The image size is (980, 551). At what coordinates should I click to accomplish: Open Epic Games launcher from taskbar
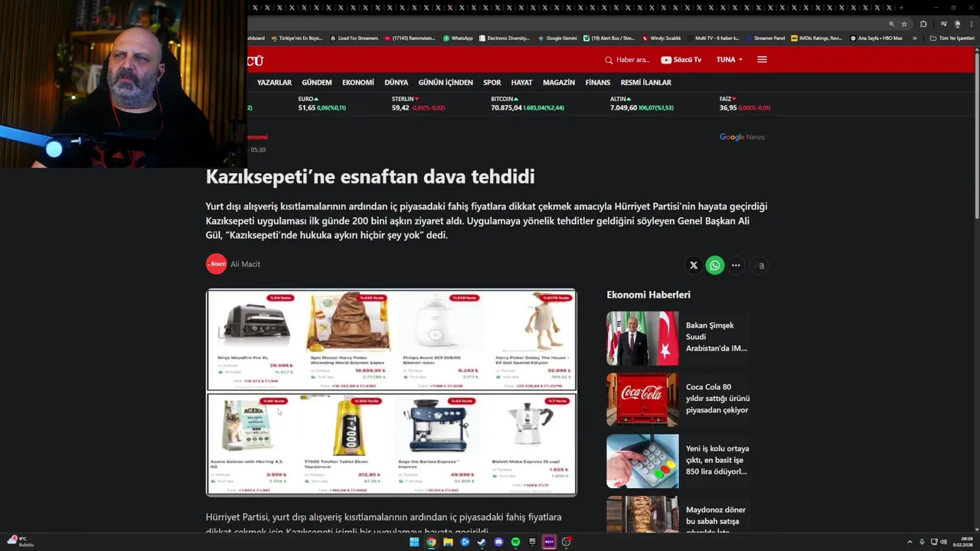coord(532,542)
